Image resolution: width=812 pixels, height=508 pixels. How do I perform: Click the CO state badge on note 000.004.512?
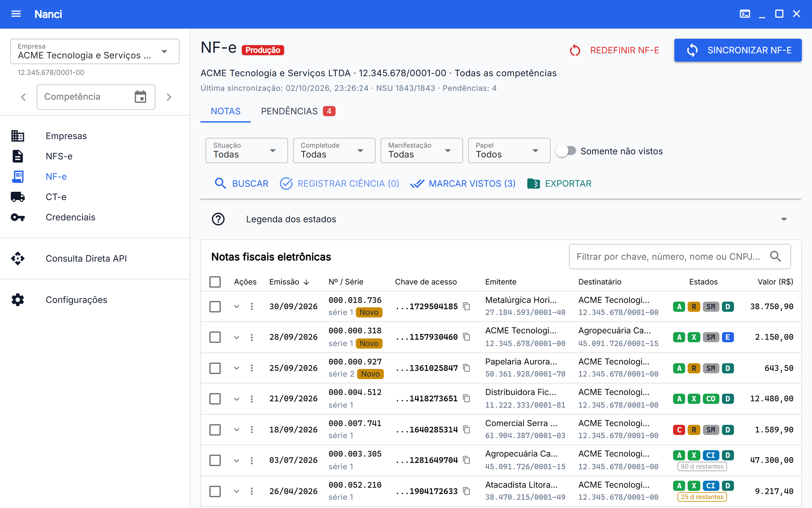pyautogui.click(x=711, y=399)
